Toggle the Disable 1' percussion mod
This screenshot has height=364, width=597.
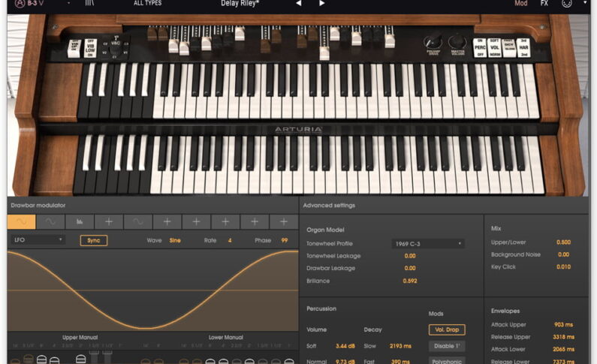pyautogui.click(x=447, y=346)
